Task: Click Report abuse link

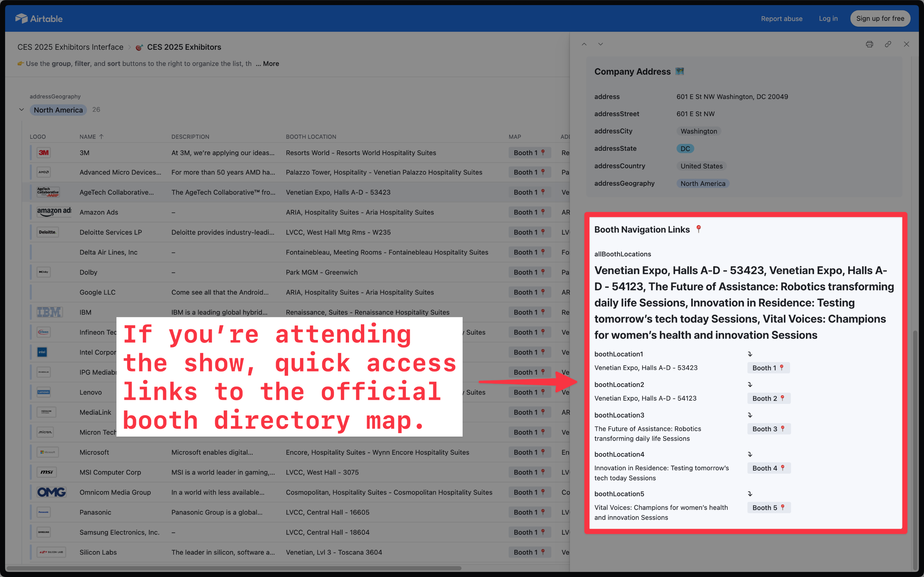Action: click(x=781, y=18)
